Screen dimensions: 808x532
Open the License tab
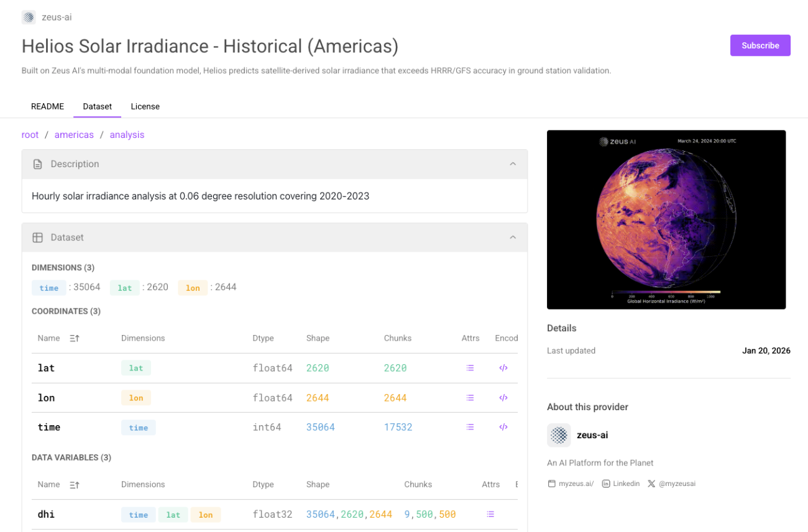pyautogui.click(x=145, y=106)
